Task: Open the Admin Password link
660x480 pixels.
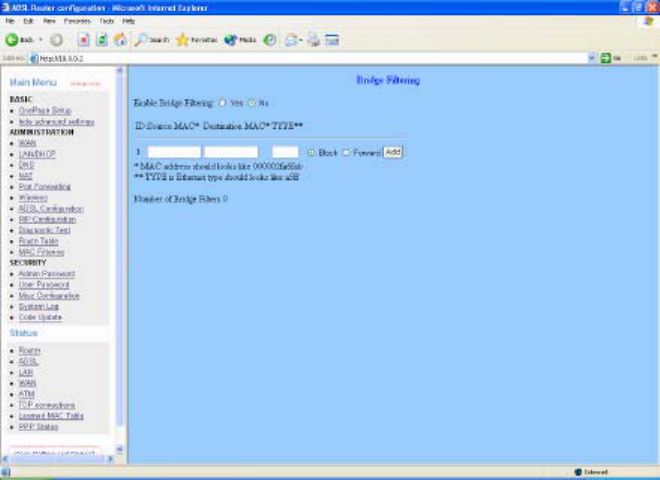Action: click(47, 274)
